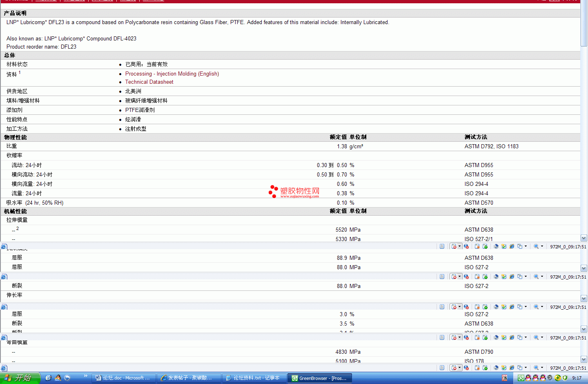The image size is (588, 384).
Task: Click scroll-down arrow beside 屈服 ISO 527-2 88.0 row
Action: click(584, 268)
